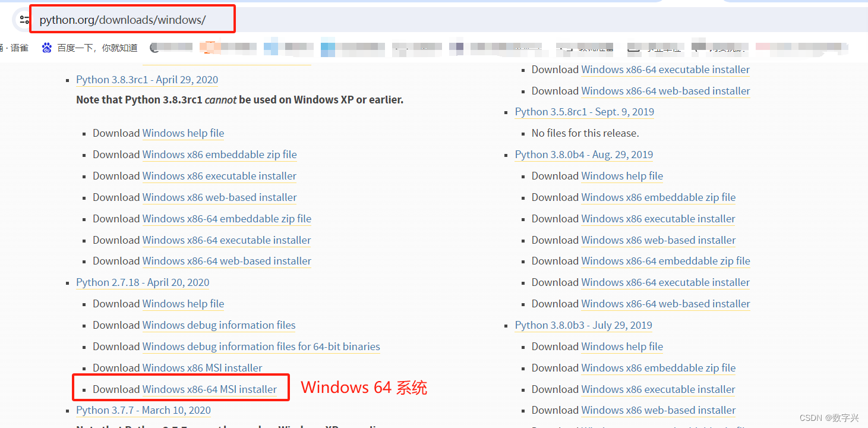Download x86-64 web-based installer for Python 3.8.3rc1

click(227, 261)
